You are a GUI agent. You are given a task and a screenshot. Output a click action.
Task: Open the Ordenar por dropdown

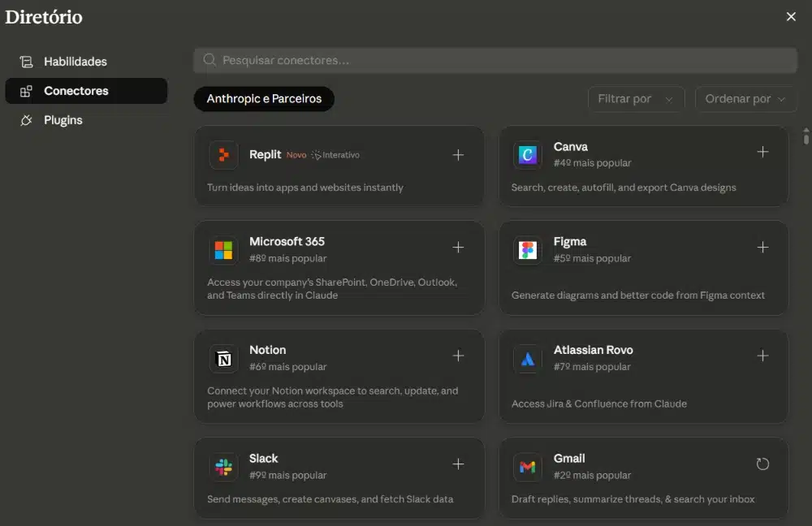[x=745, y=99]
